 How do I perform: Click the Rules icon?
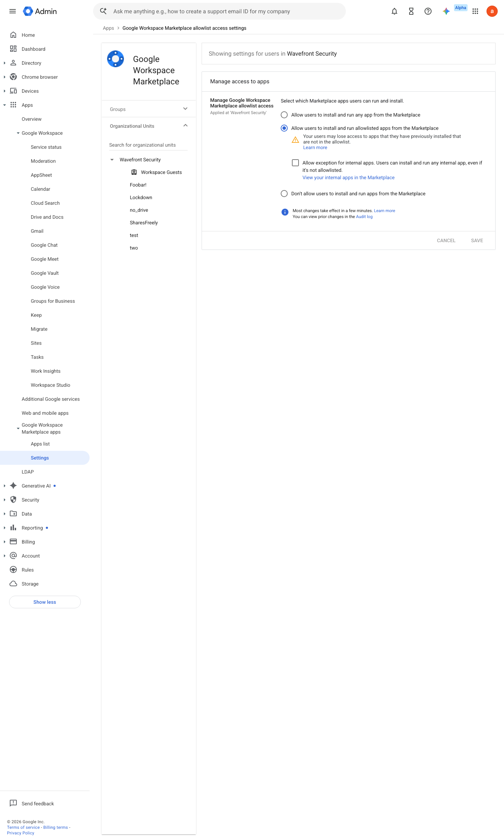coord(13,570)
